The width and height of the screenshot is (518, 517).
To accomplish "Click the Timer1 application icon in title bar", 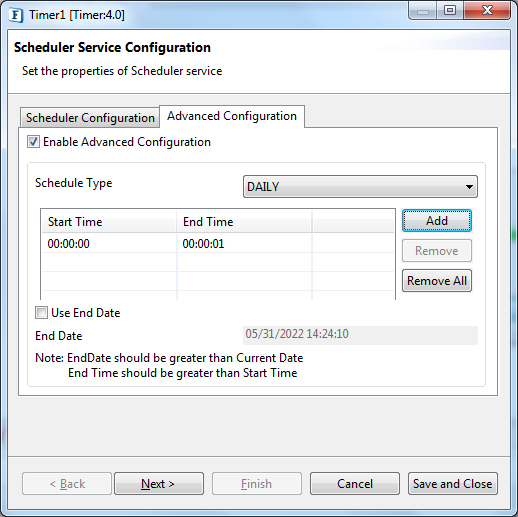I will coord(16,15).
